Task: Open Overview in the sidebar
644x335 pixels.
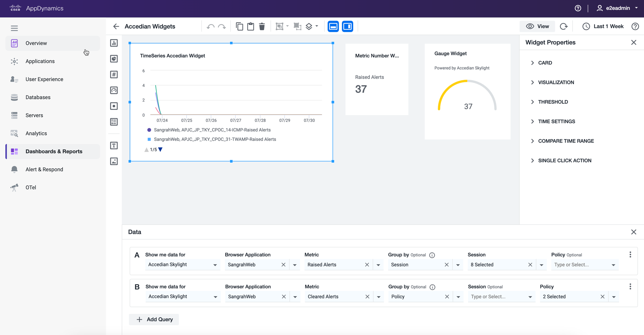Action: click(x=53, y=43)
